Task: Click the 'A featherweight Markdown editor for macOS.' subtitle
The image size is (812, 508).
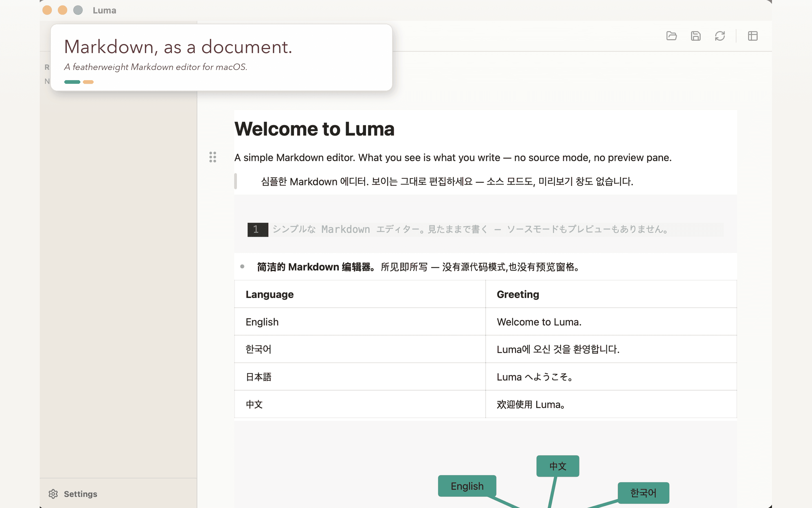Action: click(x=156, y=67)
